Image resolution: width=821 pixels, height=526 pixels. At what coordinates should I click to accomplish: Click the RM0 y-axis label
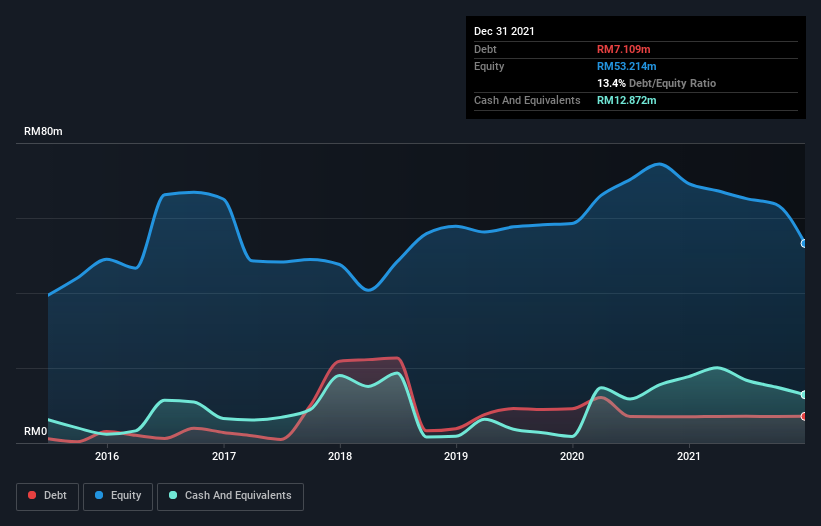click(36, 431)
